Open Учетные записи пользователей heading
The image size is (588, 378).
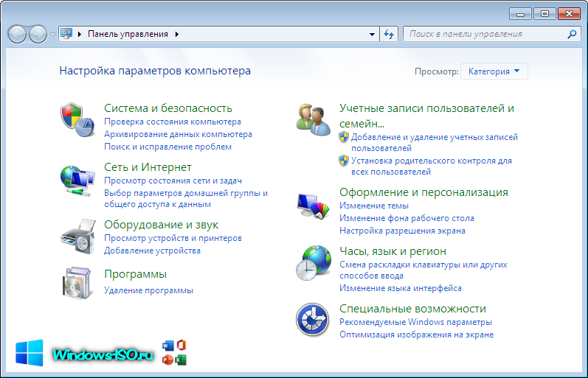426,116
